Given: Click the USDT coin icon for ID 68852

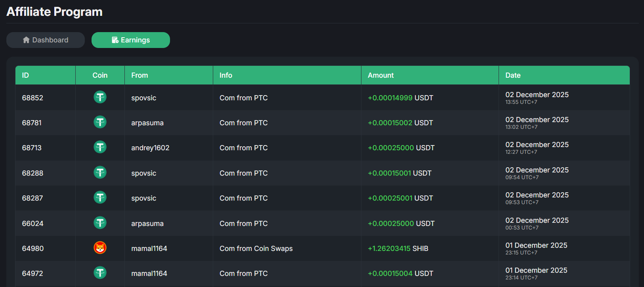Looking at the screenshot, I should click(x=100, y=97).
